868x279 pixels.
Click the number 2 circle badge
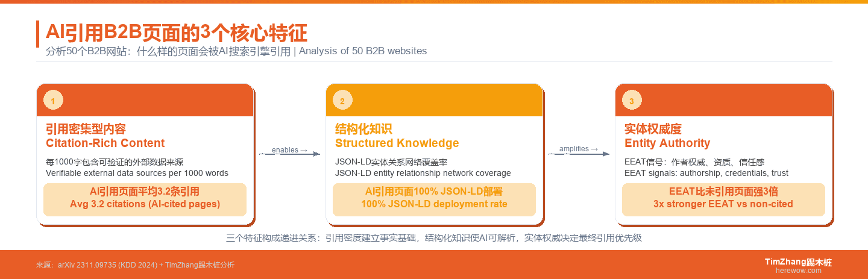342,101
